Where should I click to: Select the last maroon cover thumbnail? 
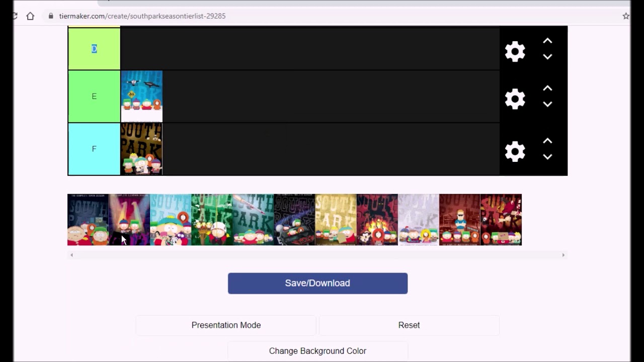[x=501, y=220]
